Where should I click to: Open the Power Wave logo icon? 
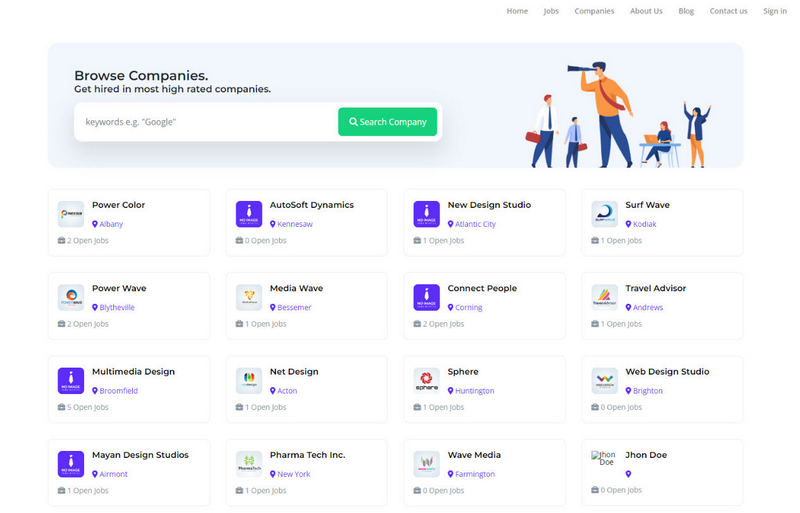(71, 297)
